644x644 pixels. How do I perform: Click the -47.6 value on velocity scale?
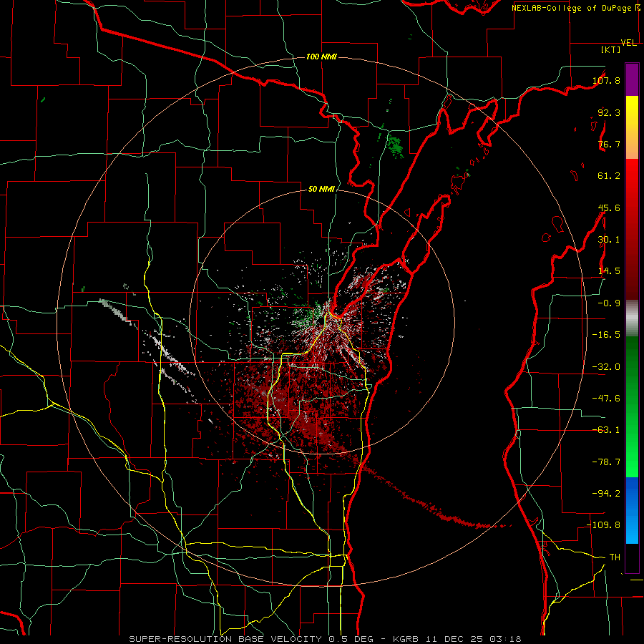click(606, 399)
